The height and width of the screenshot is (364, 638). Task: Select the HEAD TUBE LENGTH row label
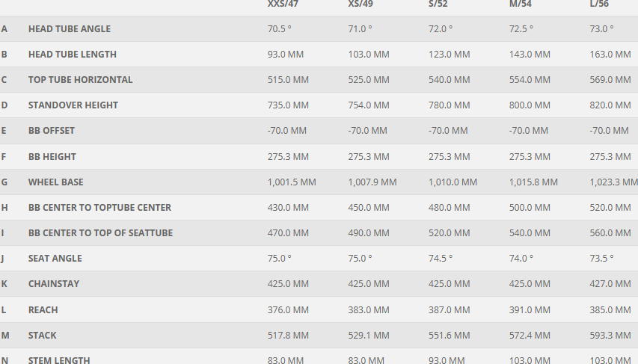tap(72, 55)
